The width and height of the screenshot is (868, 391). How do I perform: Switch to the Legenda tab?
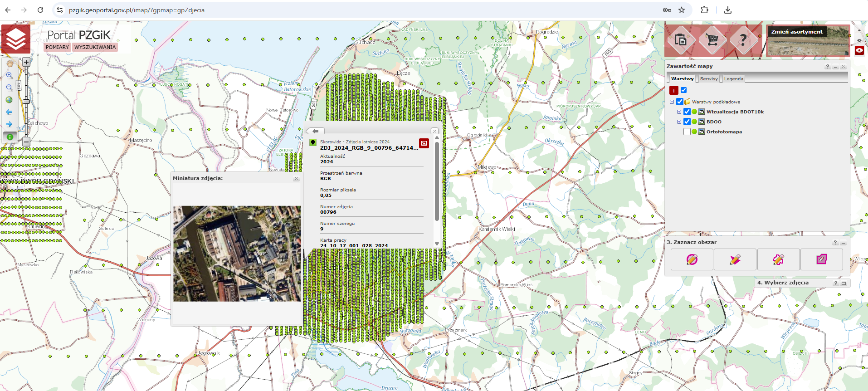click(733, 78)
